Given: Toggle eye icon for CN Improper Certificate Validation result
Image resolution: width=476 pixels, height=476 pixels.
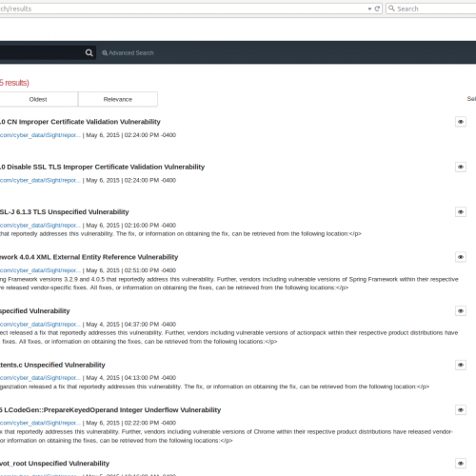Looking at the screenshot, I should pos(461,122).
